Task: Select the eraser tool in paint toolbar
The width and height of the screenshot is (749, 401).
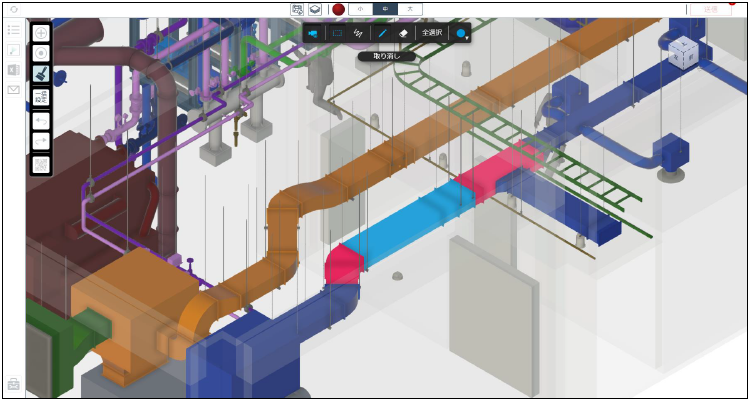Action: coord(403,33)
